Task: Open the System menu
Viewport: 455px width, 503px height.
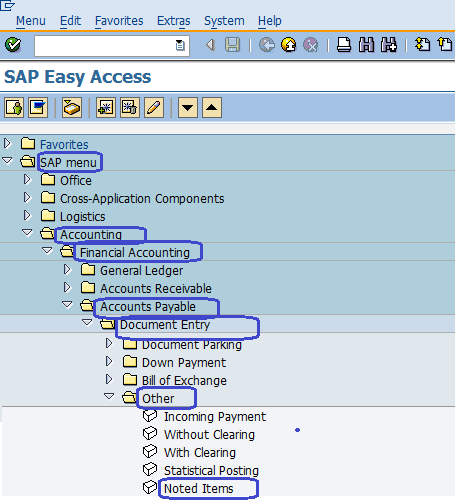Action: (224, 21)
